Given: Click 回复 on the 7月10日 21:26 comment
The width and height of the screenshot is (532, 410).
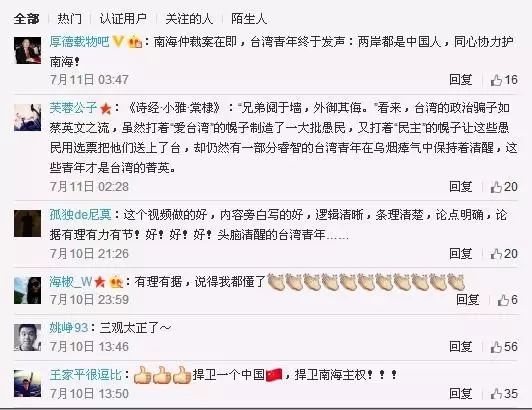Looking at the screenshot, I should tap(460, 254).
